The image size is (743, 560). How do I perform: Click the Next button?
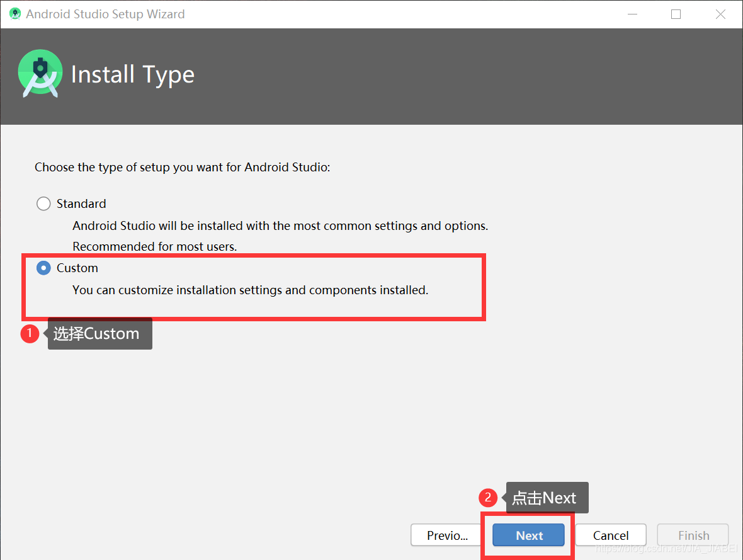pos(528,535)
